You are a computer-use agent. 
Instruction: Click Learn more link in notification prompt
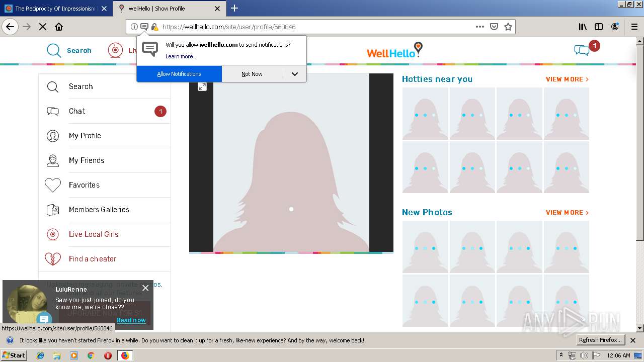[181, 56]
